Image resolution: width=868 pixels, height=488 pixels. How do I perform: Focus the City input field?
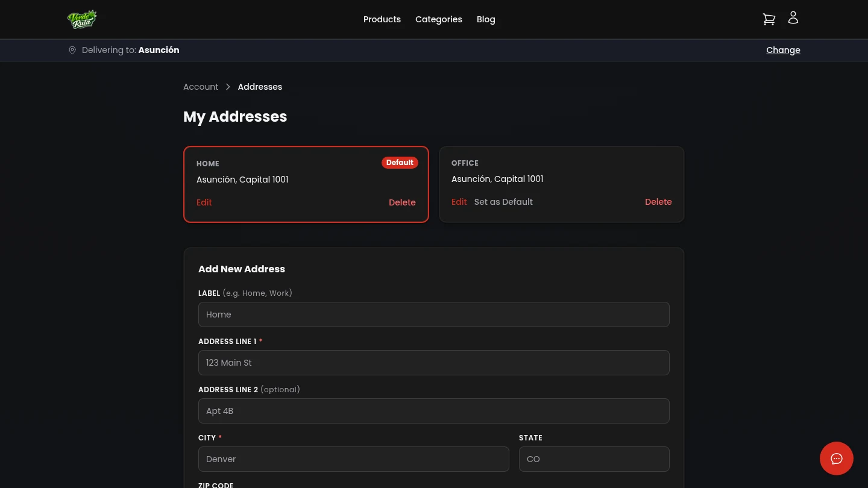click(x=353, y=459)
